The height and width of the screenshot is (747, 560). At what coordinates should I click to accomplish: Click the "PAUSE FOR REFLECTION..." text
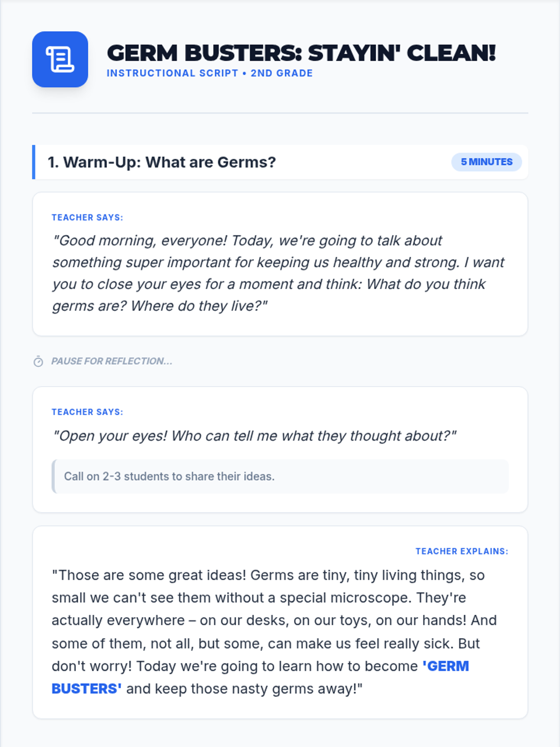click(112, 361)
